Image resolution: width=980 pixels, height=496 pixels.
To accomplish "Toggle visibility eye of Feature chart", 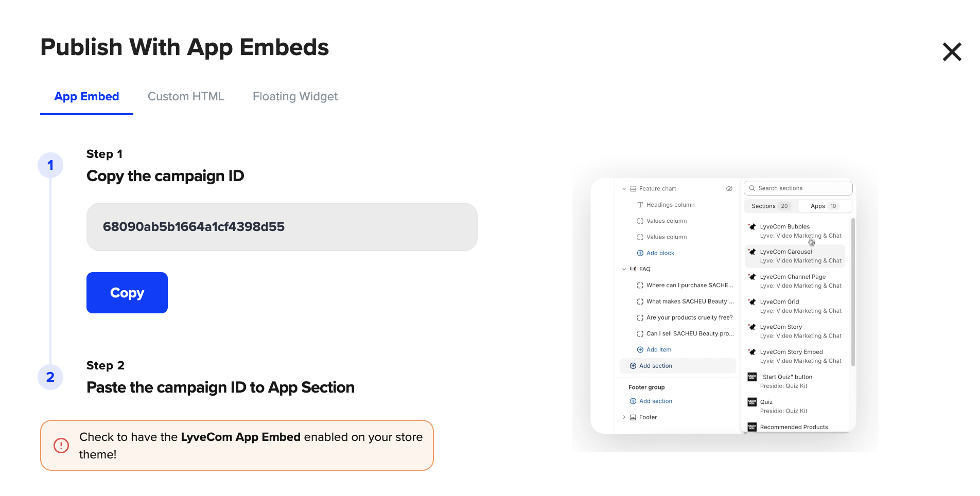I will point(729,189).
